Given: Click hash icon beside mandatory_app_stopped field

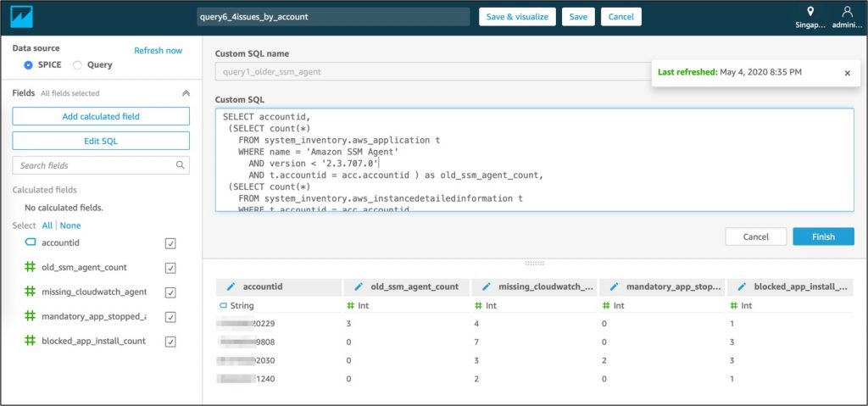Looking at the screenshot, I should pyautogui.click(x=31, y=316).
